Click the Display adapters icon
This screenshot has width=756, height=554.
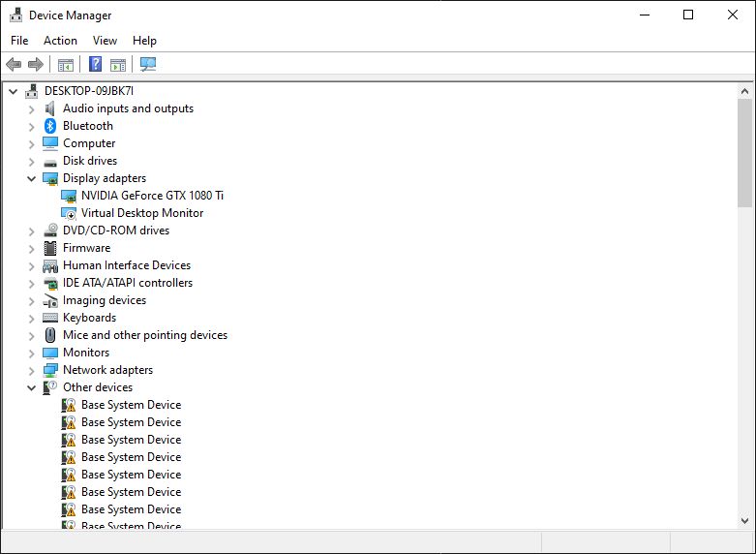[50, 178]
